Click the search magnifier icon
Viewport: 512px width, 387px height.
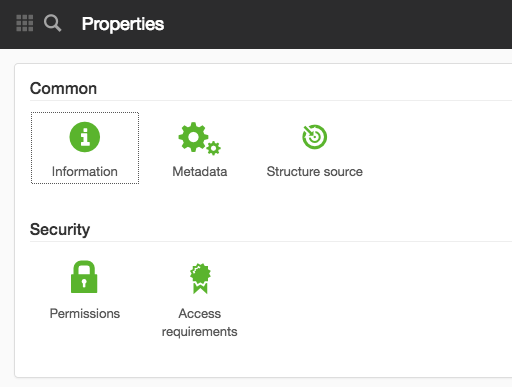pos(53,23)
